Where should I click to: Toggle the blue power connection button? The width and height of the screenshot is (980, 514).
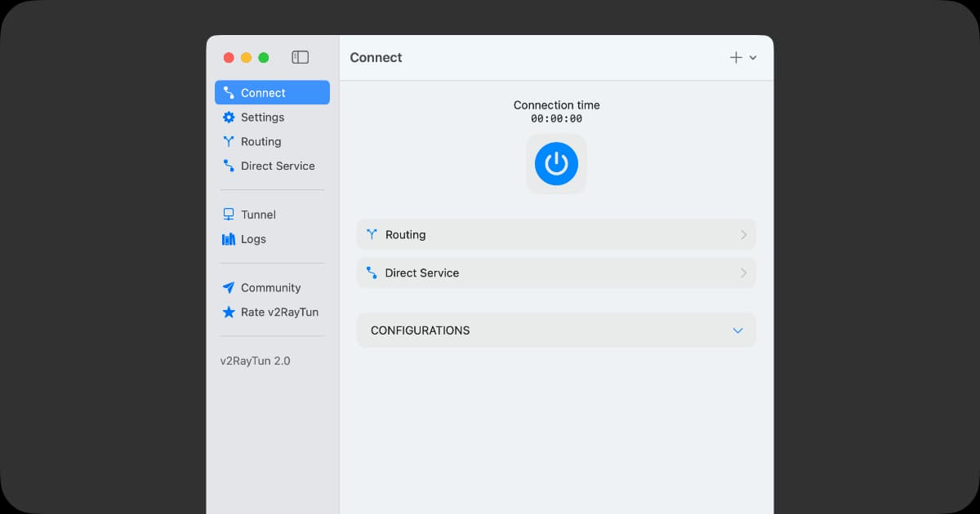[556, 164]
